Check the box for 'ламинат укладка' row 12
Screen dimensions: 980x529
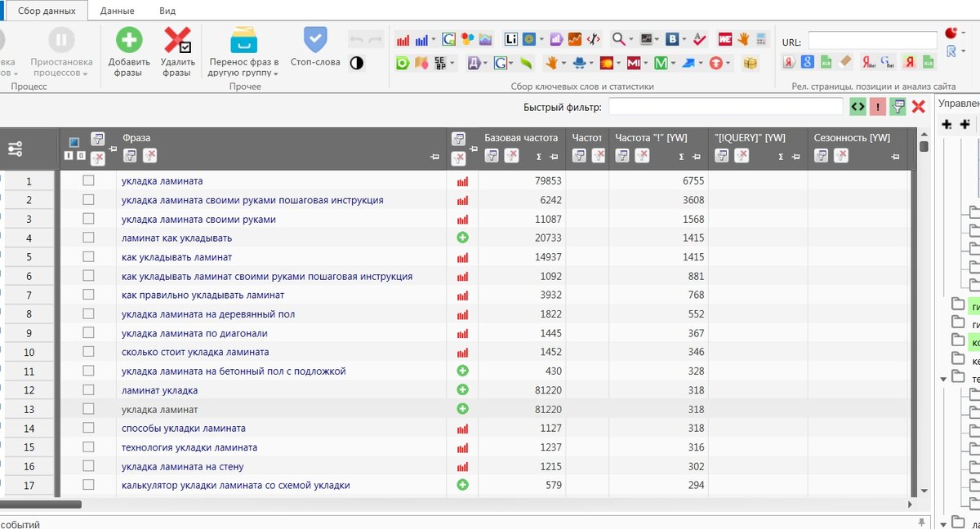tap(88, 390)
